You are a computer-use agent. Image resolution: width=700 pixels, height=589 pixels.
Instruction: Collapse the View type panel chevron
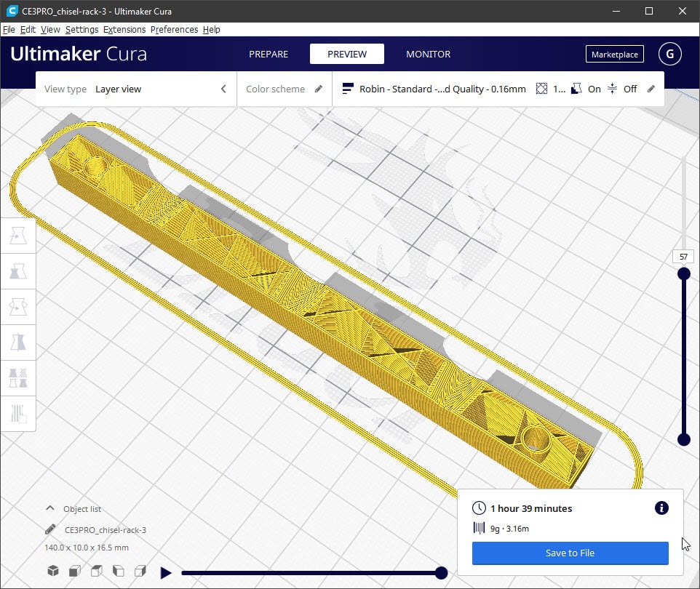[x=223, y=89]
